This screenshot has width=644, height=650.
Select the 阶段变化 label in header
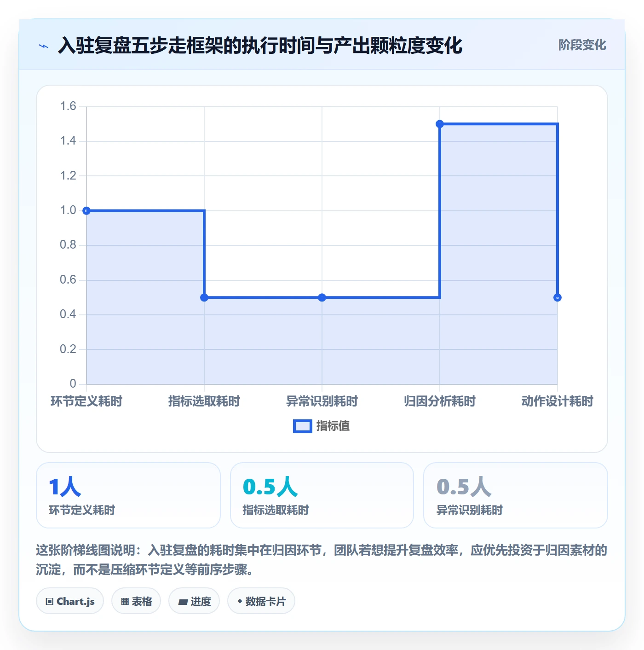pos(582,45)
